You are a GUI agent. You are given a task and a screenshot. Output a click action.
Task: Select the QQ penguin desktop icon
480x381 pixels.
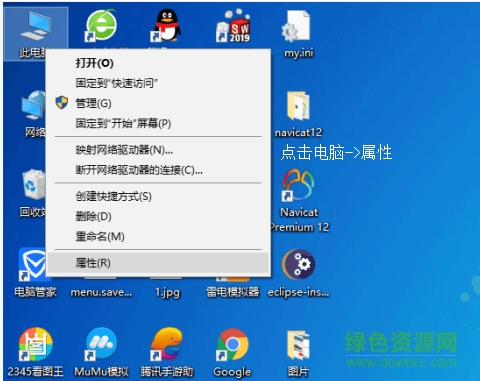pyautogui.click(x=167, y=26)
